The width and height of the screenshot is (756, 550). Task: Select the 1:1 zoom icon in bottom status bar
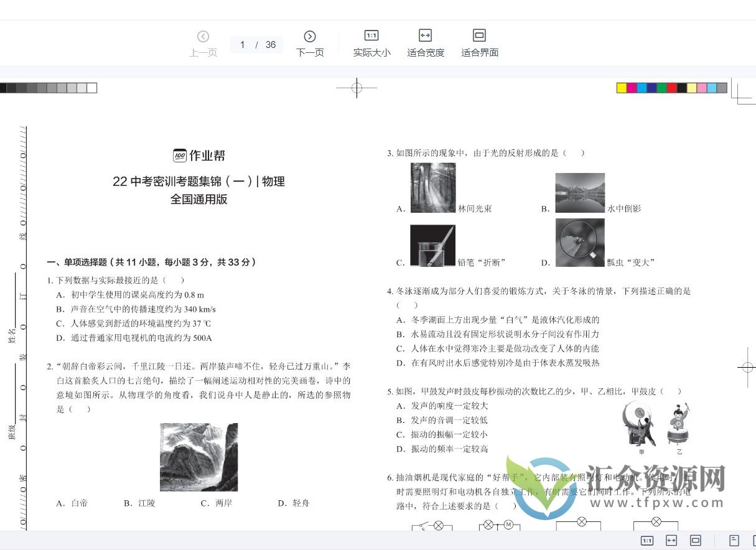648,540
